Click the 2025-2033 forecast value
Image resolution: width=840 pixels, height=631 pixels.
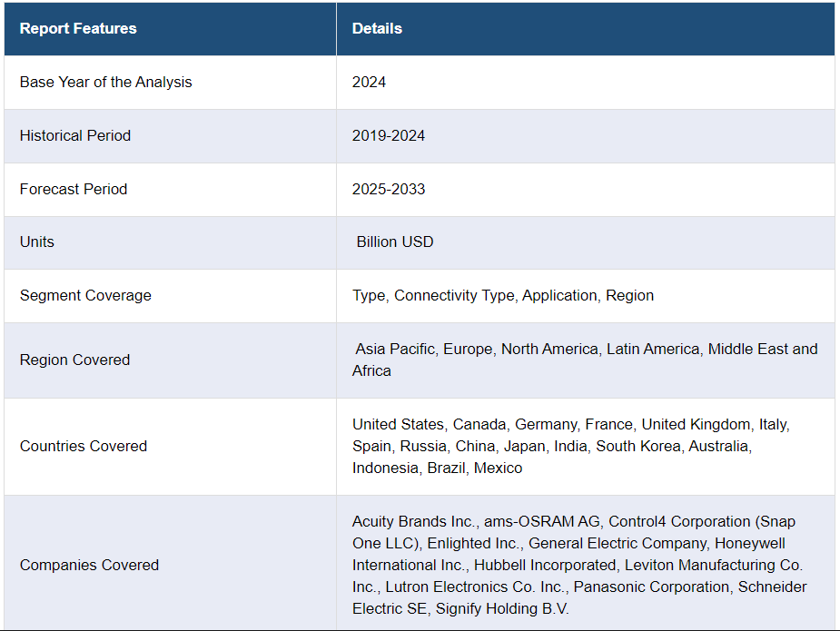coord(389,189)
